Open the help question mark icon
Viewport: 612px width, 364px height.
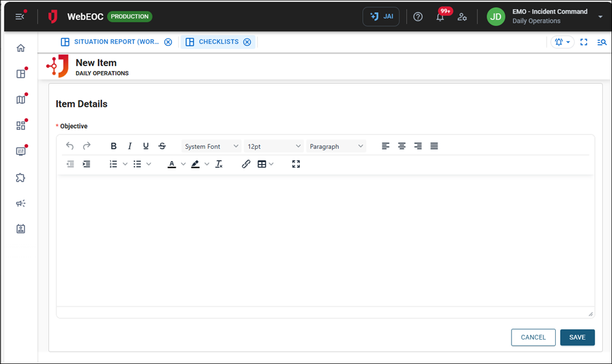[x=418, y=17]
